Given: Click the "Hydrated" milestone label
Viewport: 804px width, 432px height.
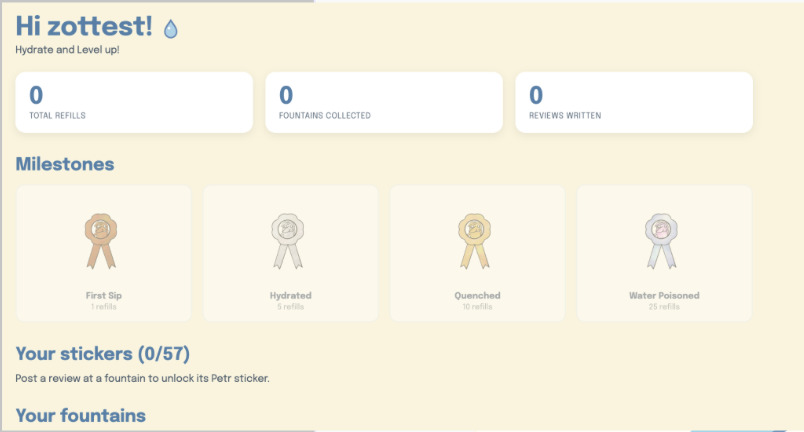Looking at the screenshot, I should tap(291, 295).
